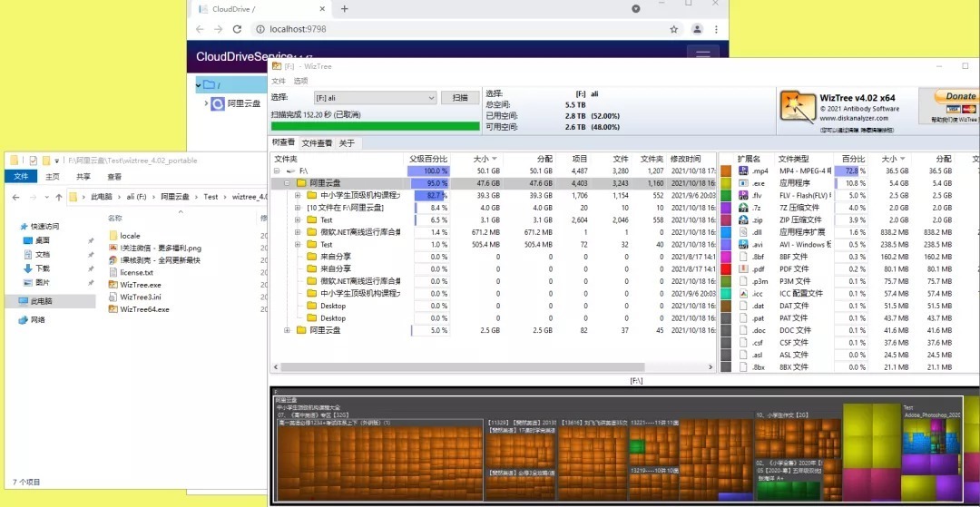Expand the 微软.NET 671.2 MB folder
The width and height of the screenshot is (980, 507).
[298, 231]
